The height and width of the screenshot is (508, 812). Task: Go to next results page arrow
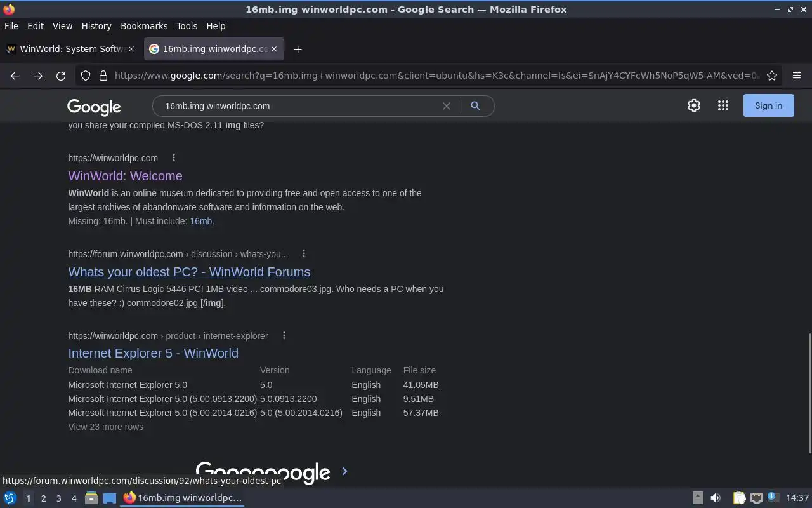[344, 471]
